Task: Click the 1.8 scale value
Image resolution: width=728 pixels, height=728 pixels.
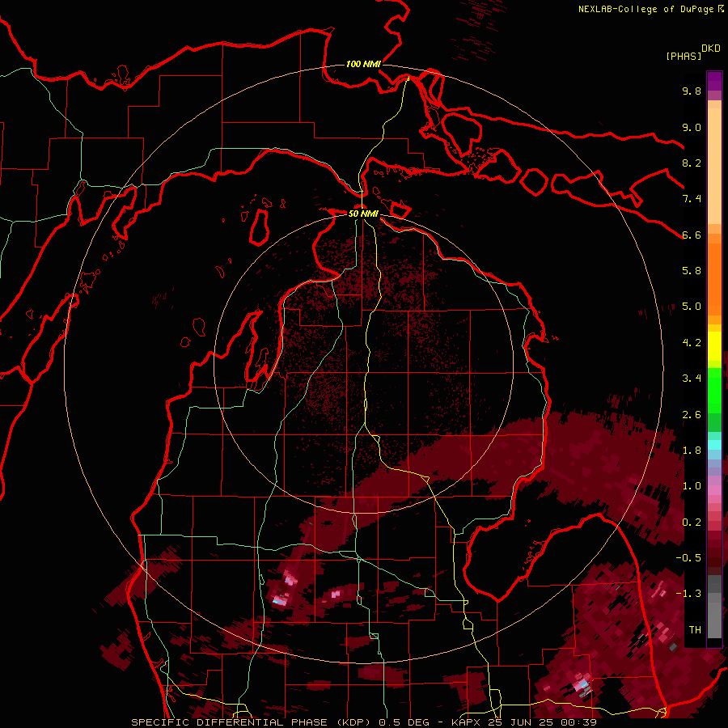Action: tap(692, 451)
